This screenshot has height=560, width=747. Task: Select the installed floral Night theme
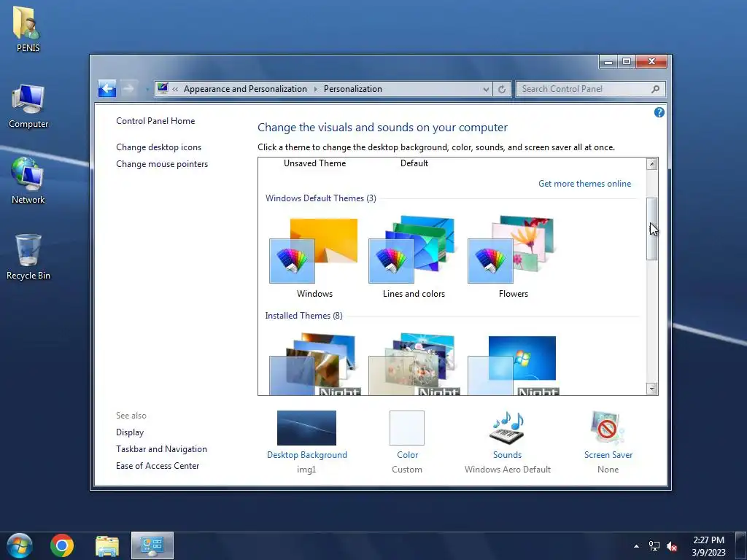click(x=414, y=365)
